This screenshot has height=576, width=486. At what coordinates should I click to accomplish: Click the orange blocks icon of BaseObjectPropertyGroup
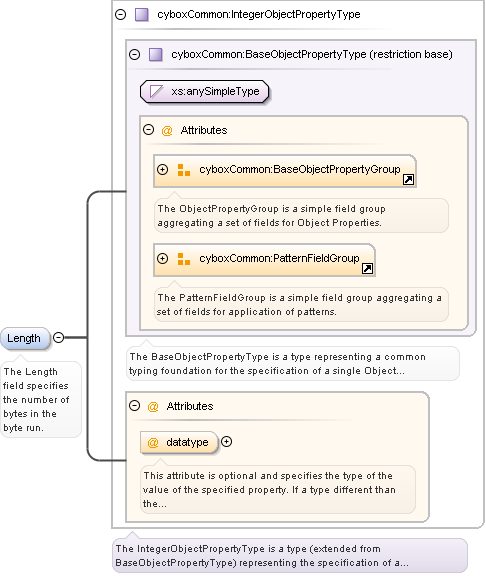(184, 170)
